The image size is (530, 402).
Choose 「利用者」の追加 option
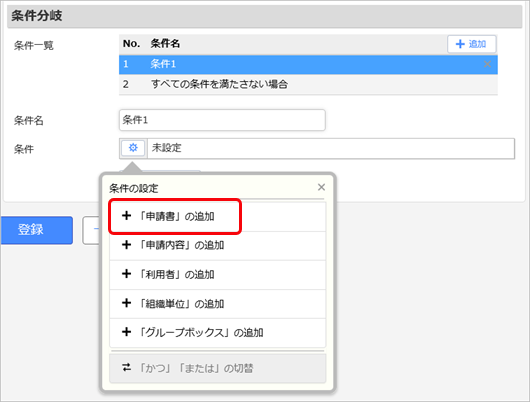coord(218,275)
